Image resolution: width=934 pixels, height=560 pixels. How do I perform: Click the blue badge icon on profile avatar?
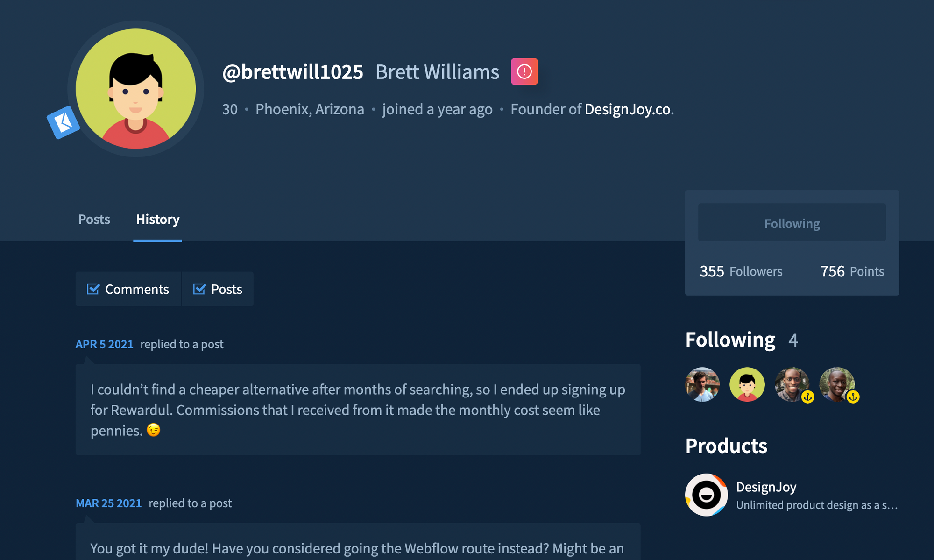click(x=64, y=122)
